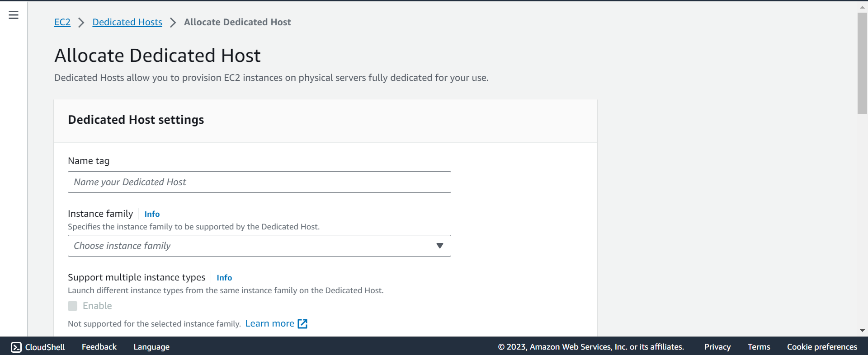Click the vertical scrollbar thumb
This screenshot has width=868, height=355.
(x=862, y=63)
